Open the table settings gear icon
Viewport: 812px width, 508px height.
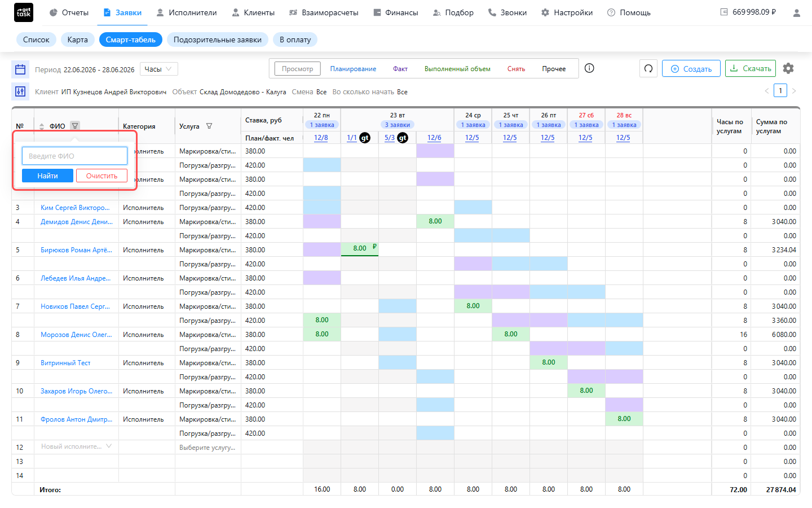(788, 68)
